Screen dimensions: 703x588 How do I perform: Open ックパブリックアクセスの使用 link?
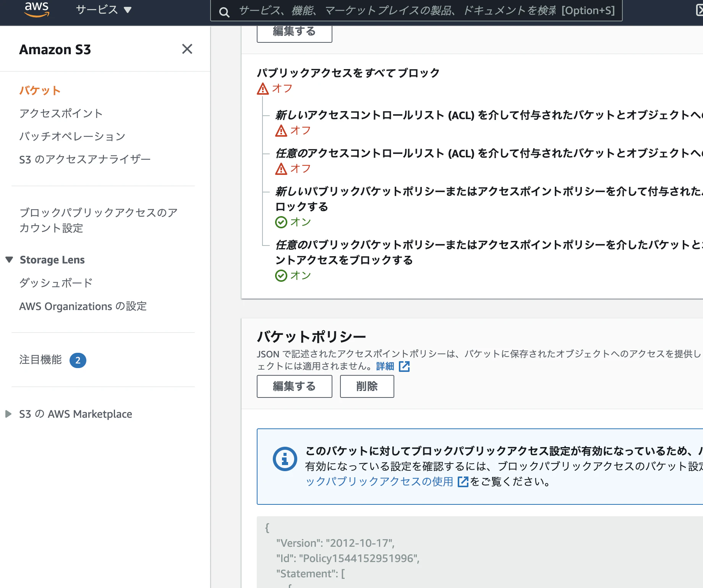pos(379,481)
